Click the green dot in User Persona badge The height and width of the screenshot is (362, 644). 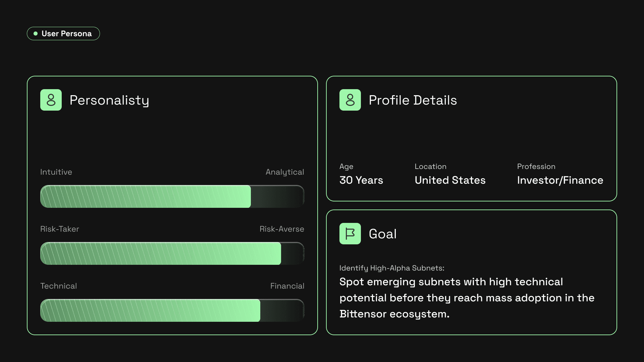[x=36, y=34]
